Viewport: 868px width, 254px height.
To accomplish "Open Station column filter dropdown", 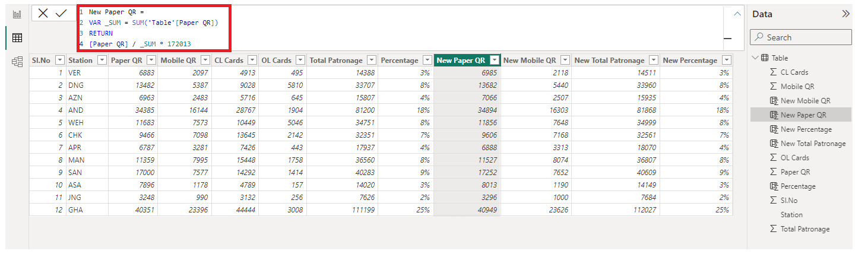I will [x=102, y=61].
